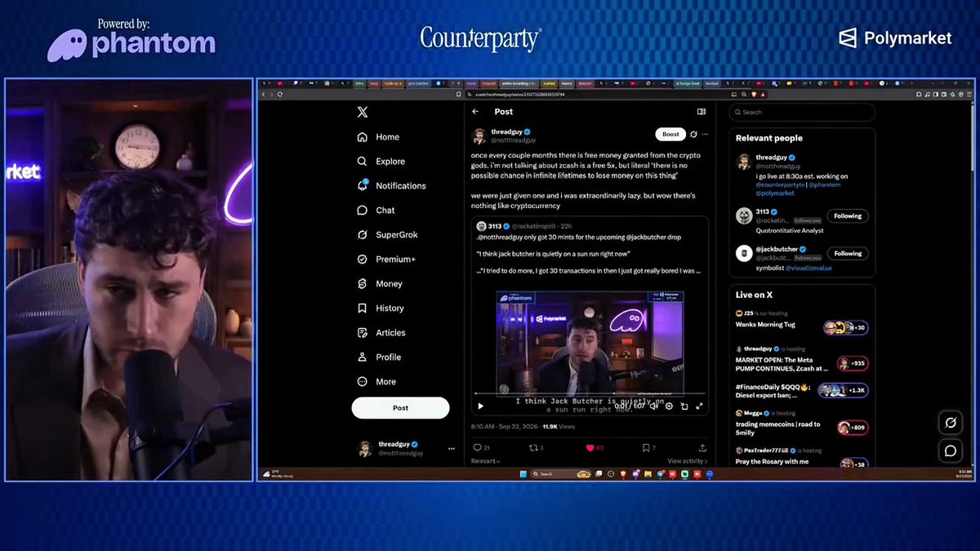Click the browser back arrow
Screen dimensions: 980x551
(263, 94)
